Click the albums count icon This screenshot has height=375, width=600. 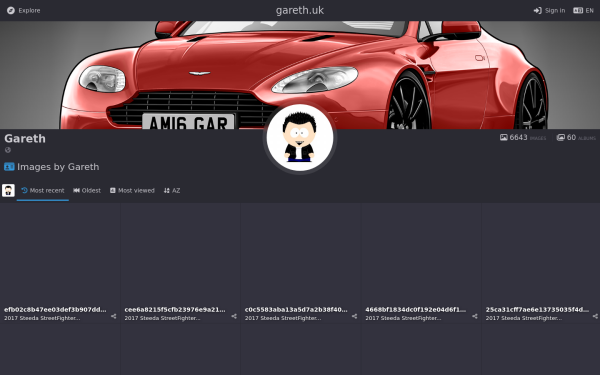(x=561, y=137)
